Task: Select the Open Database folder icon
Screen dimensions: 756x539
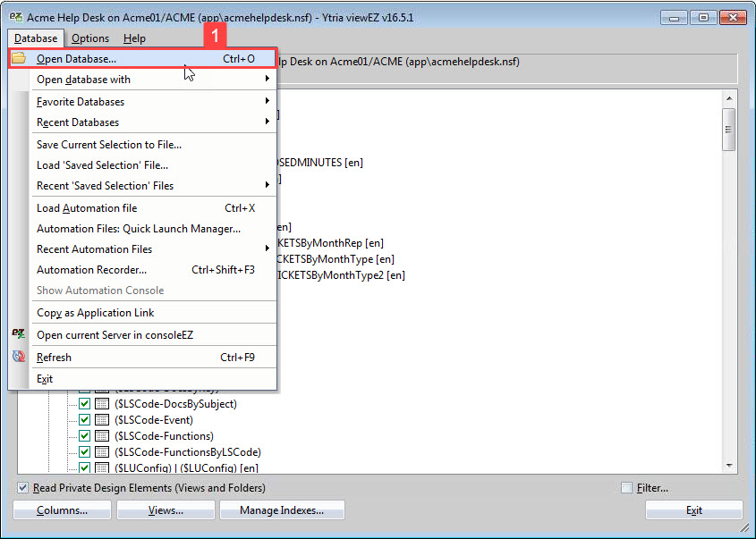Action: [21, 57]
